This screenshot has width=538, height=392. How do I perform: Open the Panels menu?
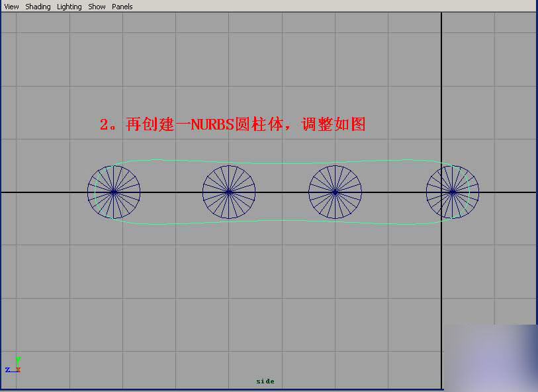(x=122, y=6)
